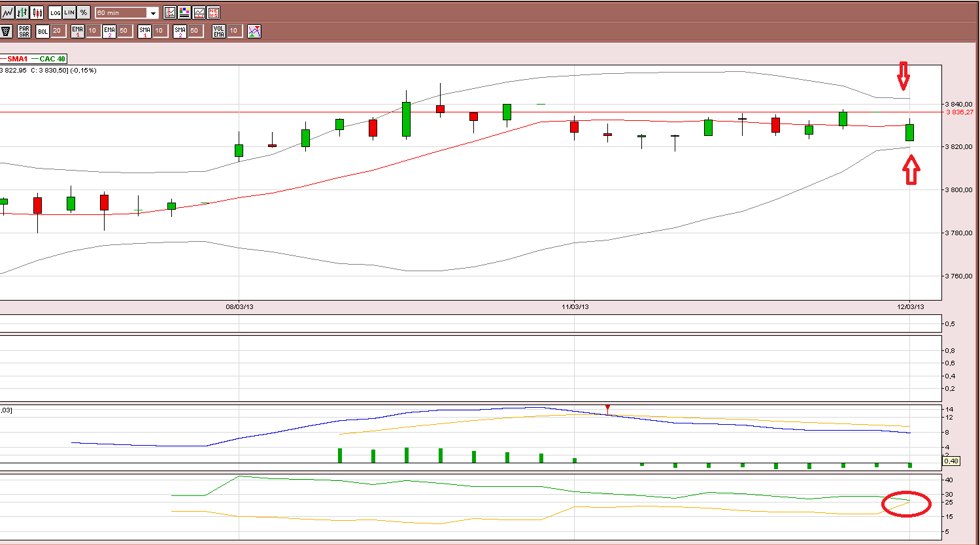Viewport: 980px width, 545px height.
Task: Toggle logarithmic LOG scale
Action: tap(55, 12)
